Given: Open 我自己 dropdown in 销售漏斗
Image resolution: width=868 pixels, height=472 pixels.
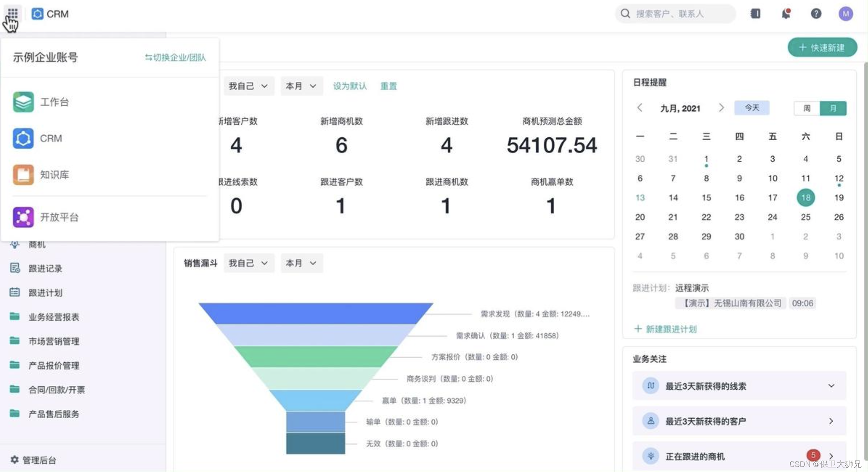Looking at the screenshot, I should coord(248,263).
